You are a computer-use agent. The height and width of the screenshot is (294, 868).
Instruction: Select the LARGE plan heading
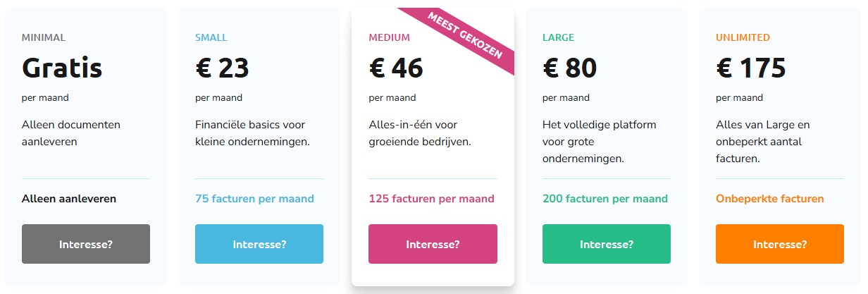tap(558, 37)
